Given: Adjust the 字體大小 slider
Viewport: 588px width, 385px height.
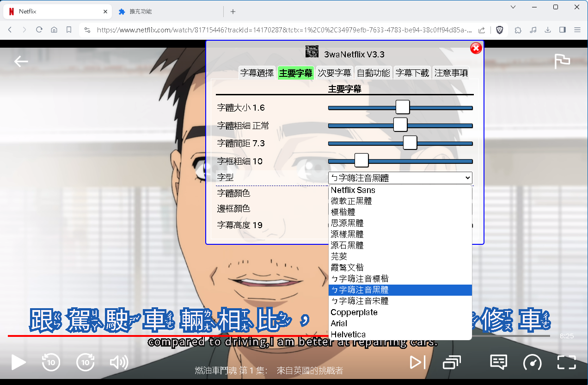Looking at the screenshot, I should (400, 107).
